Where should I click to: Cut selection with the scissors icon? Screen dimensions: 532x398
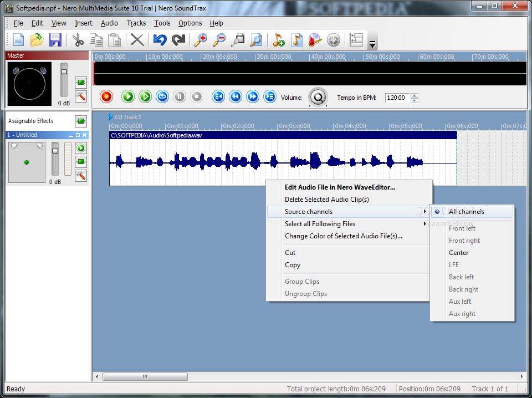coord(78,40)
